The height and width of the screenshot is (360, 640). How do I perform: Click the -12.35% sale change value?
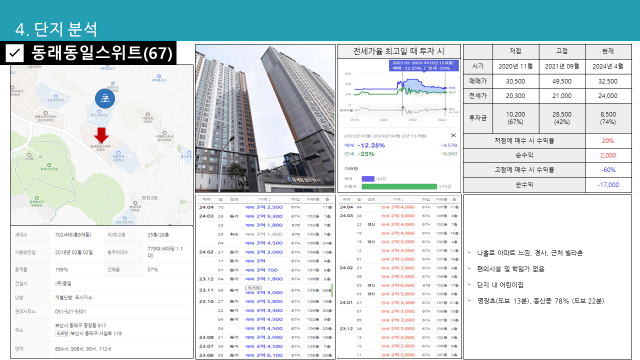(x=371, y=145)
